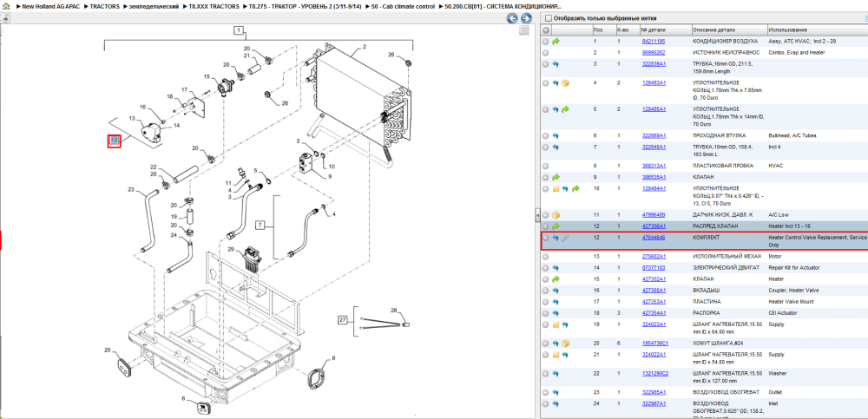
Task: Click blue arrow icon in position 14 row
Action: 556,268
